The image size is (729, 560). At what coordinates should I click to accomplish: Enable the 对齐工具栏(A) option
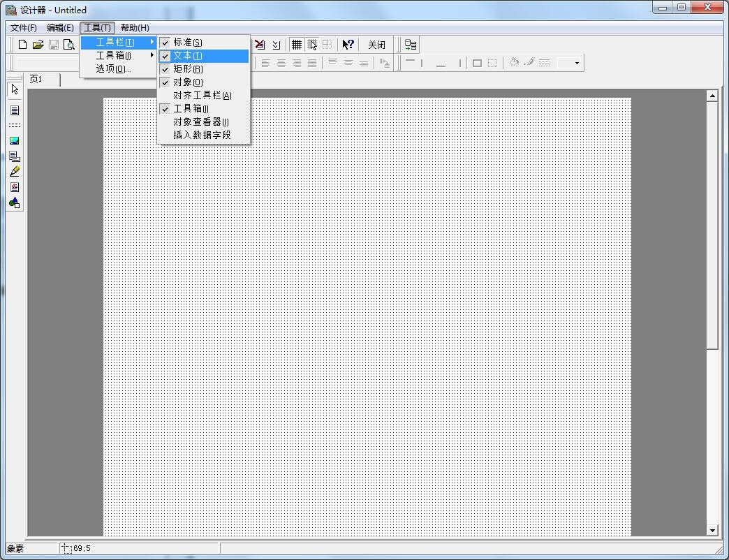[x=204, y=95]
